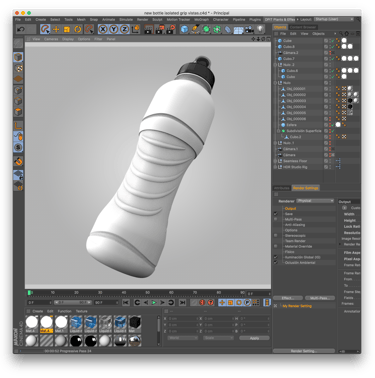375x378 pixels.
Task: Open the Renderer dropdown
Action: 315,201
